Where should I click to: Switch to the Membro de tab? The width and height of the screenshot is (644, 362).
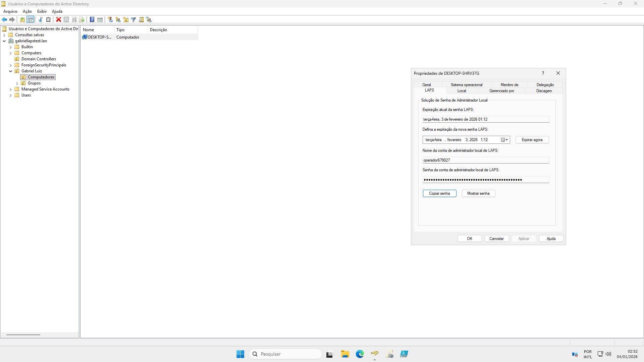coord(509,85)
